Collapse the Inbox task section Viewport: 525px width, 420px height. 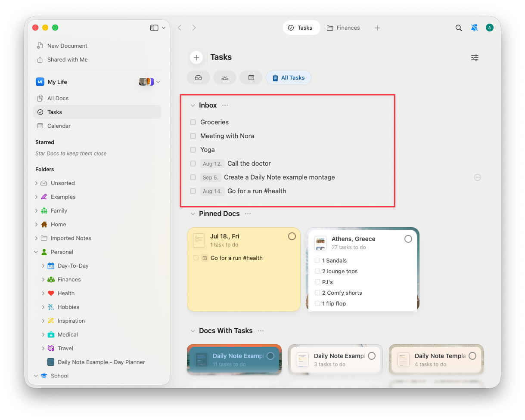point(193,105)
